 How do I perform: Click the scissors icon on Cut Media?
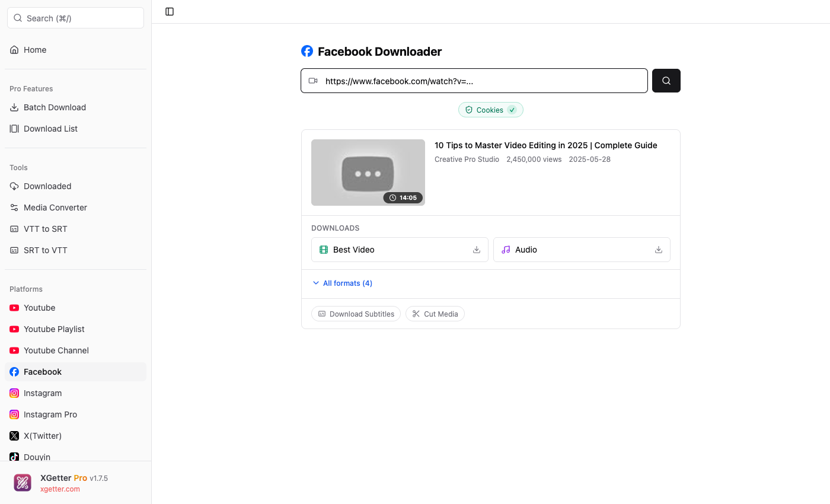[x=416, y=314]
